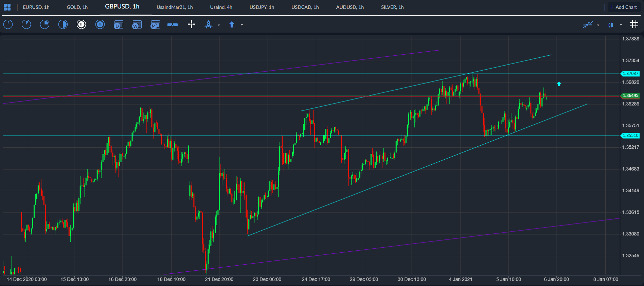Click the 1.33080 price axis value
The height and width of the screenshot is (286, 644).
pyautogui.click(x=630, y=234)
